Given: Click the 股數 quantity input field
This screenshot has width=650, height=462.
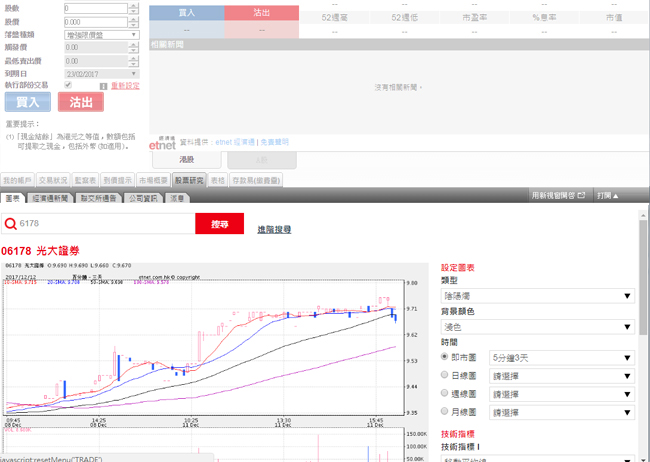Looking at the screenshot, I should 96,8.
